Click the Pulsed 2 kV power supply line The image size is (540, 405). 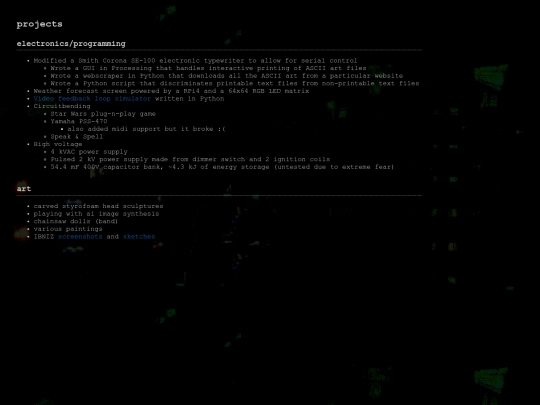pos(190,159)
